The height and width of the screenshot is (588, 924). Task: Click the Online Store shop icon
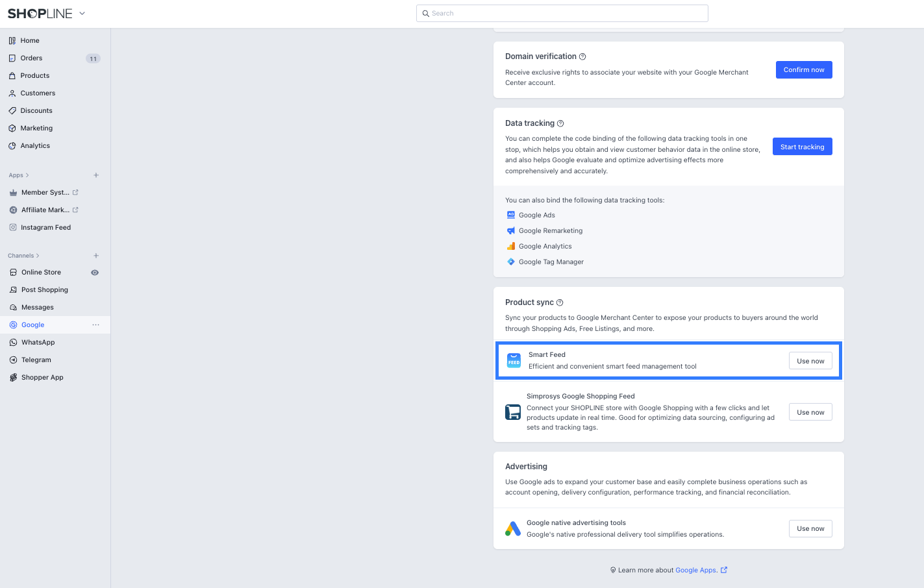tap(13, 272)
